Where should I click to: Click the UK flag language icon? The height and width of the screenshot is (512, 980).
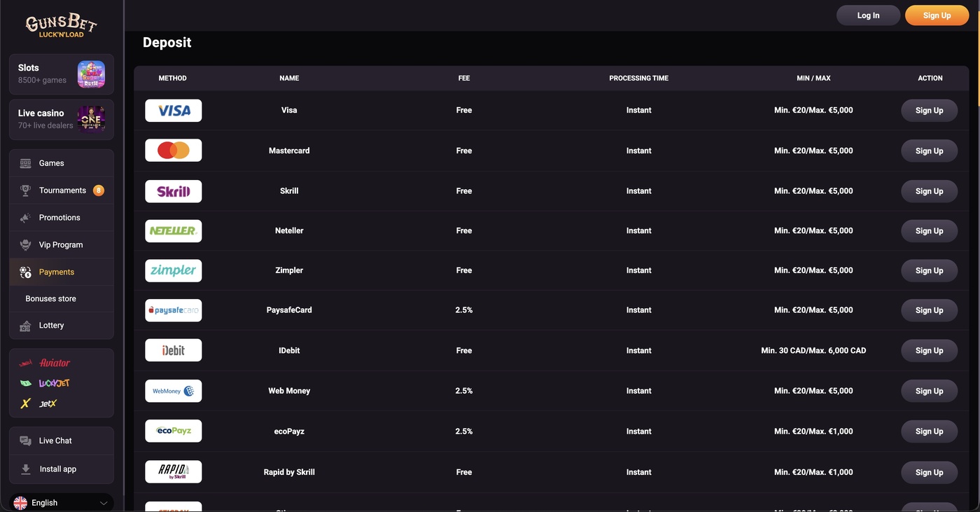click(20, 503)
